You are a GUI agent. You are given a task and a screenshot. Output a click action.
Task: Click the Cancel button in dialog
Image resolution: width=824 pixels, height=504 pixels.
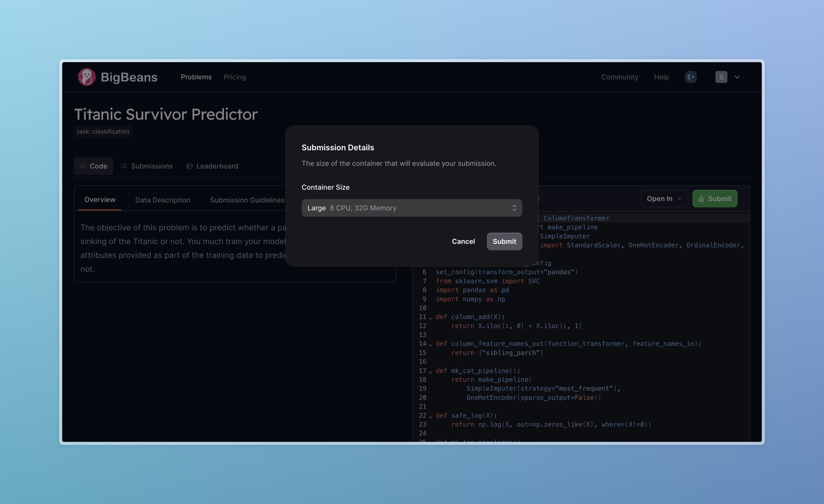click(x=463, y=241)
